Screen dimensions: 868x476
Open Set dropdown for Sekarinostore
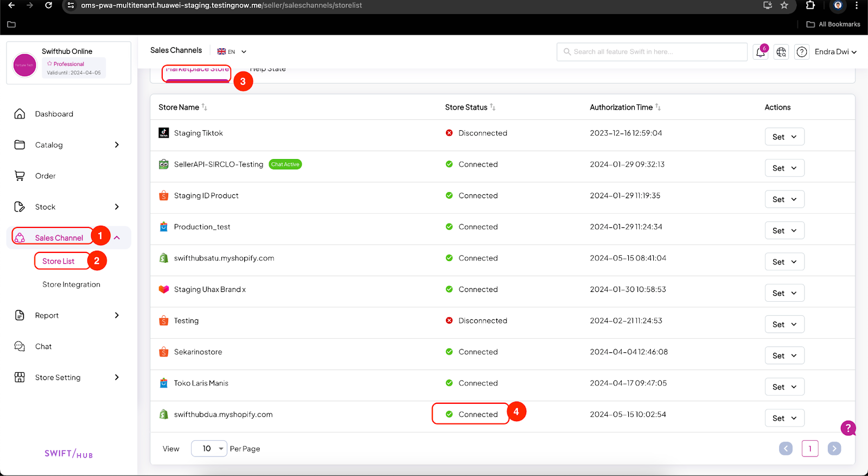pos(784,356)
